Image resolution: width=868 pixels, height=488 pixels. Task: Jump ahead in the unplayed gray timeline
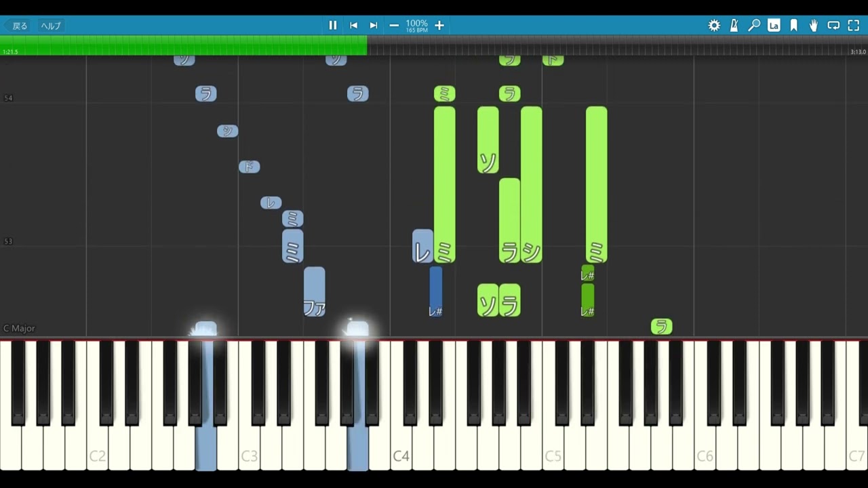617,45
